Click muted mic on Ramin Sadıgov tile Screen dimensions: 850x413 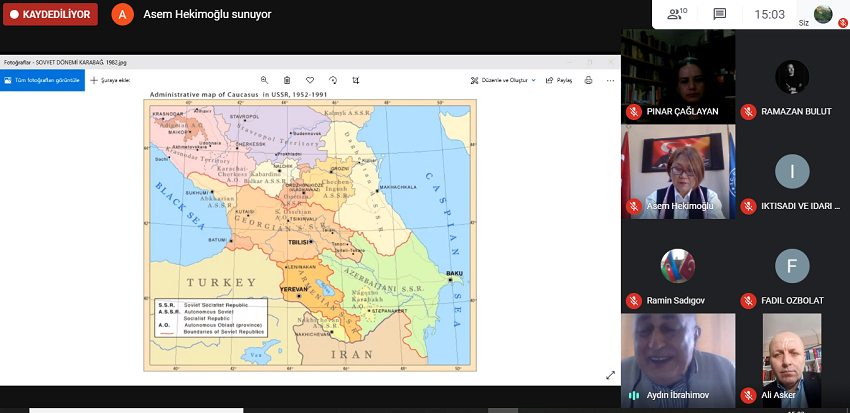(633, 301)
